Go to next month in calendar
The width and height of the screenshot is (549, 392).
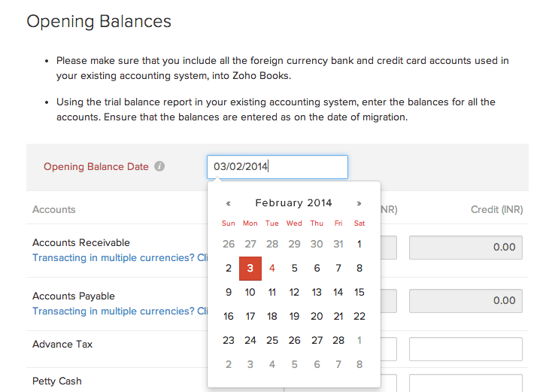359,204
